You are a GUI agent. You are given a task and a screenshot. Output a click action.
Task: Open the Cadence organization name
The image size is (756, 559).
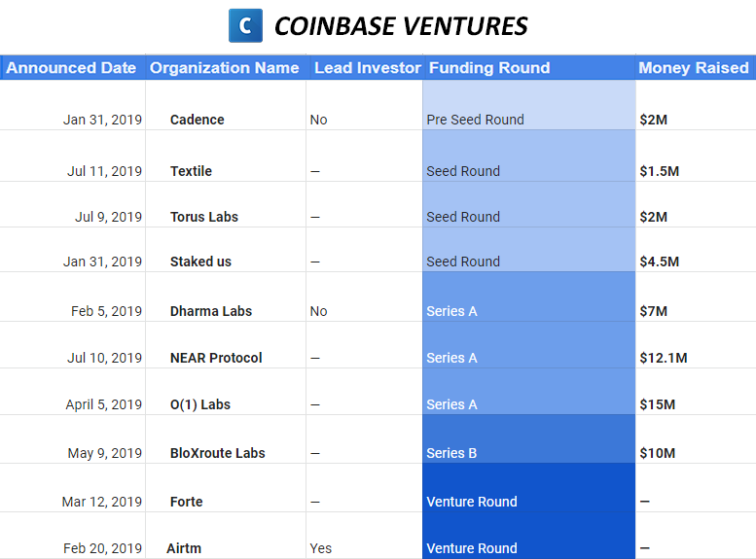point(198,120)
